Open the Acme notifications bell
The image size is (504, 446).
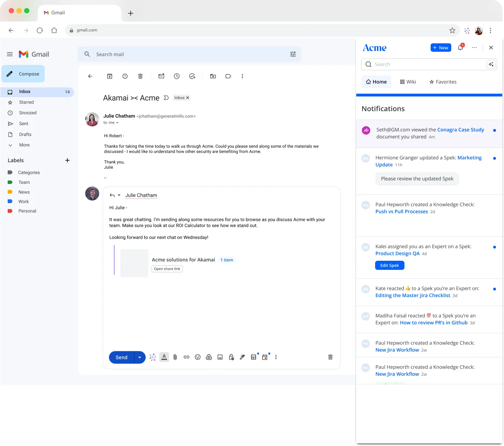coord(460,48)
